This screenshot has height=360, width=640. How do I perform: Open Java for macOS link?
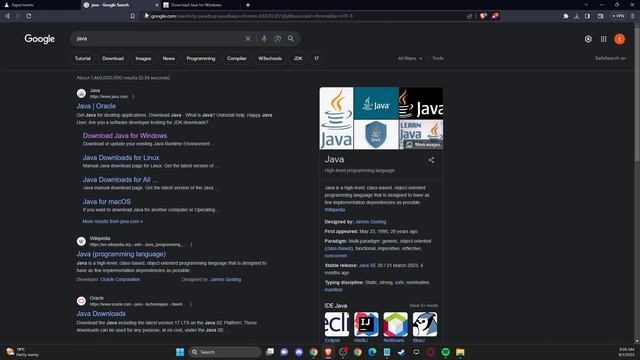107,202
